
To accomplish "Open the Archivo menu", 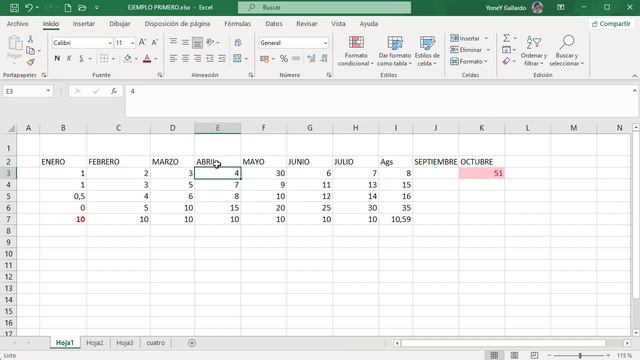I will pyautogui.click(x=18, y=24).
